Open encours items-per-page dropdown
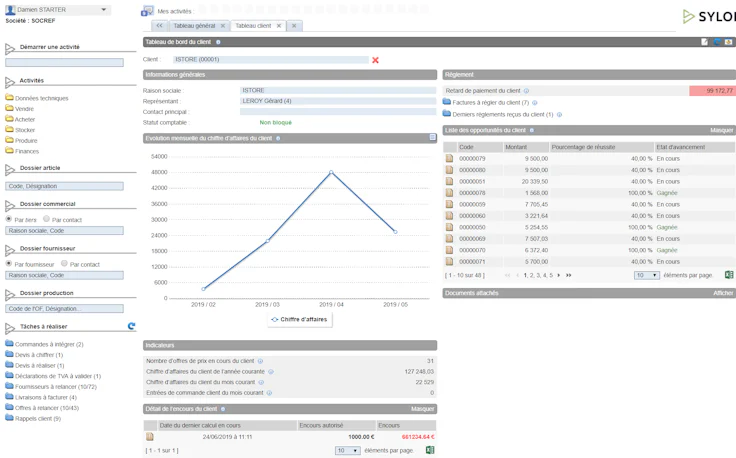 point(348,450)
